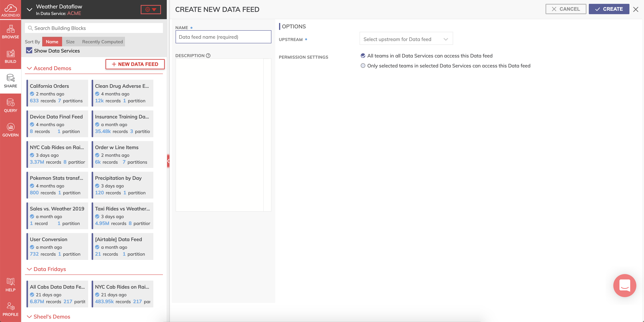Click the description help question icon
This screenshot has height=322, width=644.
pyautogui.click(x=208, y=56)
